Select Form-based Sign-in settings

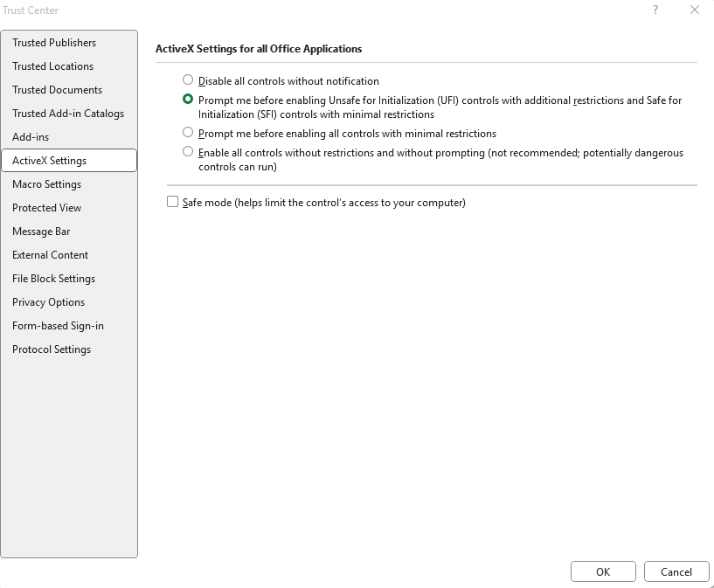click(x=58, y=325)
